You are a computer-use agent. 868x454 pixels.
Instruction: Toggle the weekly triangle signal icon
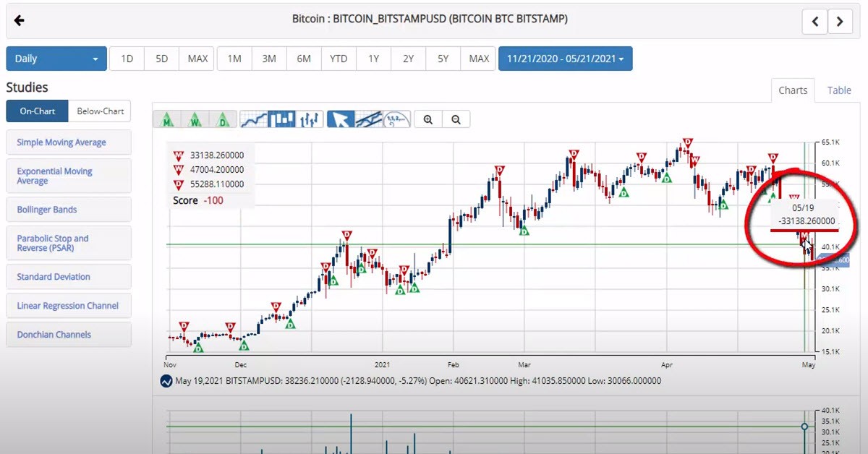[195, 119]
